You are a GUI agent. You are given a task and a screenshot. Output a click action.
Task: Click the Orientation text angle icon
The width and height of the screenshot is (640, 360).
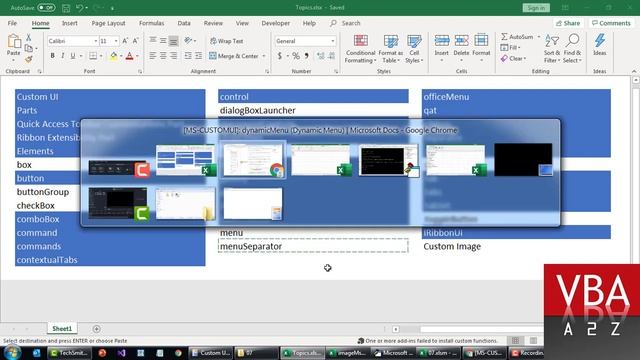[x=188, y=40]
